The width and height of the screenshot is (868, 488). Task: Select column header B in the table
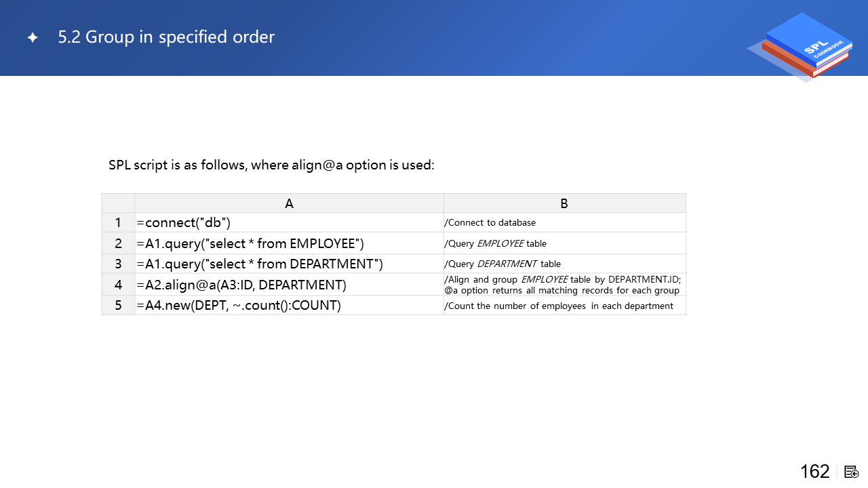(x=564, y=203)
